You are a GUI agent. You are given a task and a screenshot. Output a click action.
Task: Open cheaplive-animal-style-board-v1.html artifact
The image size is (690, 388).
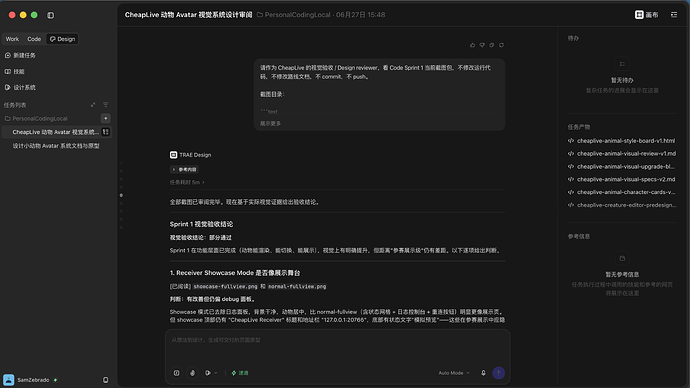pyautogui.click(x=622, y=141)
